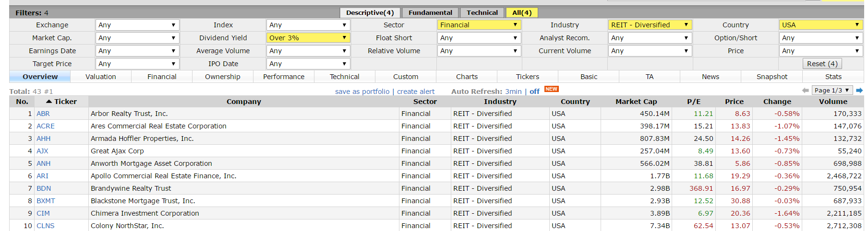Select the Tickers view tab
The width and height of the screenshot is (868, 231).
[x=528, y=77]
